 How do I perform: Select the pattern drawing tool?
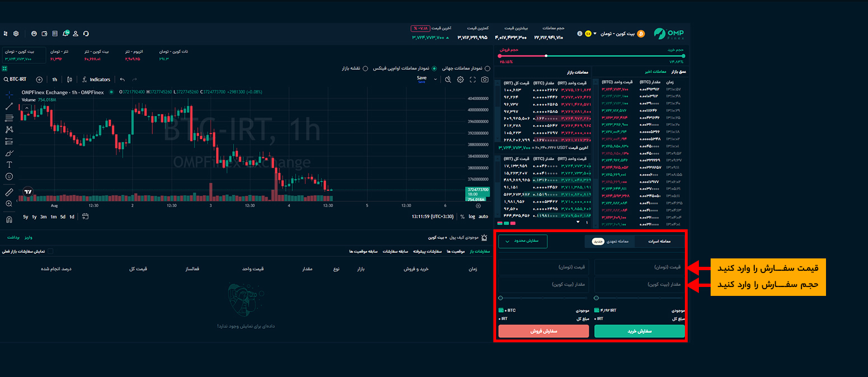[x=9, y=130]
